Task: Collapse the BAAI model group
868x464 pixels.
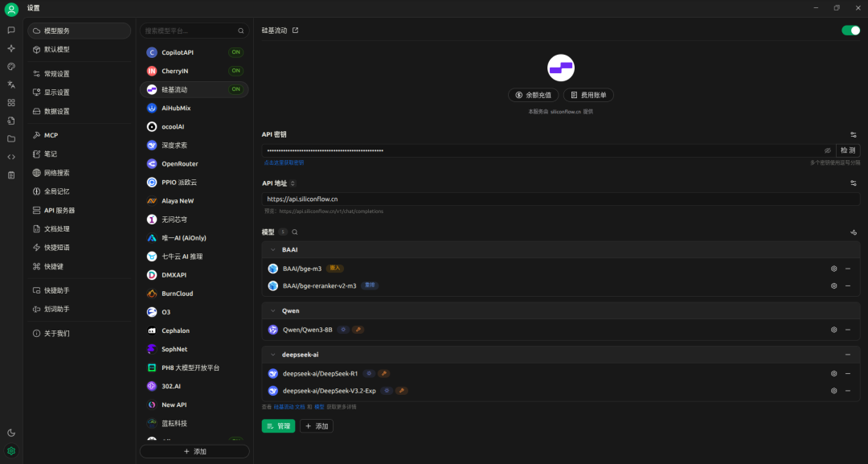Action: tap(272, 250)
